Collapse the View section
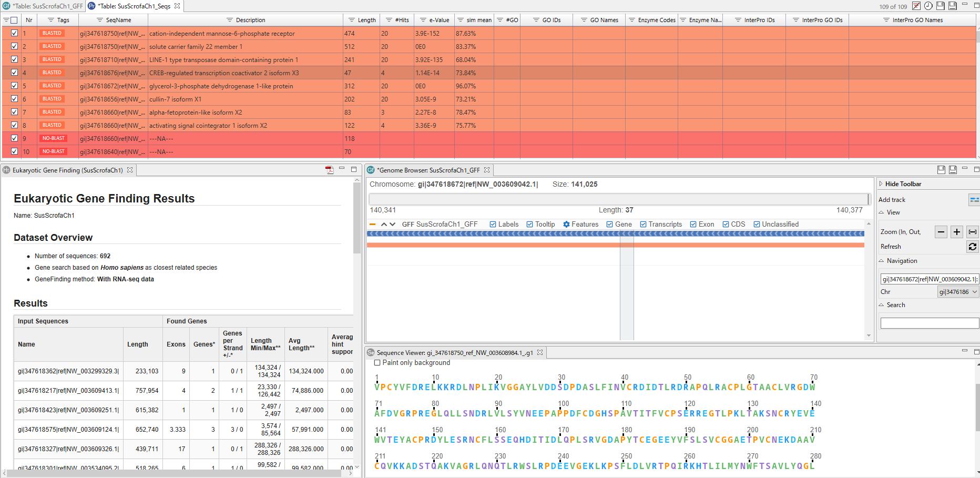 [882, 212]
